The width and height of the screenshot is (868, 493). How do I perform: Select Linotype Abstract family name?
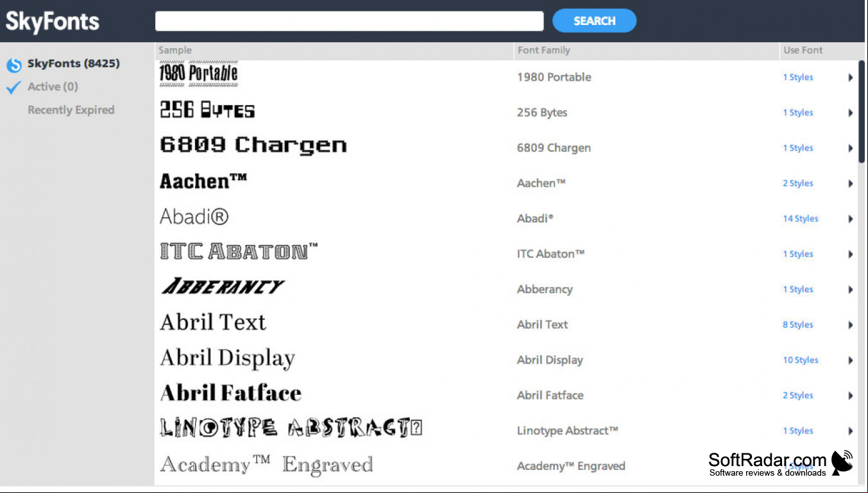pos(568,431)
